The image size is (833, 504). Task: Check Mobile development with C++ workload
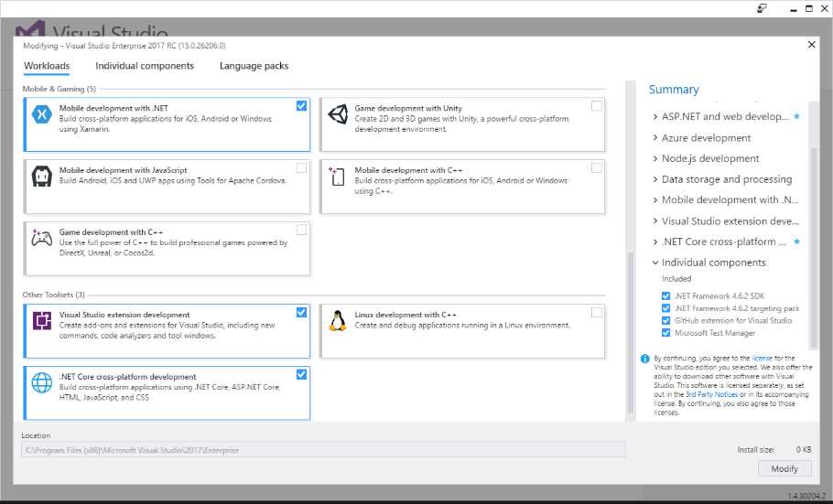coord(597,167)
